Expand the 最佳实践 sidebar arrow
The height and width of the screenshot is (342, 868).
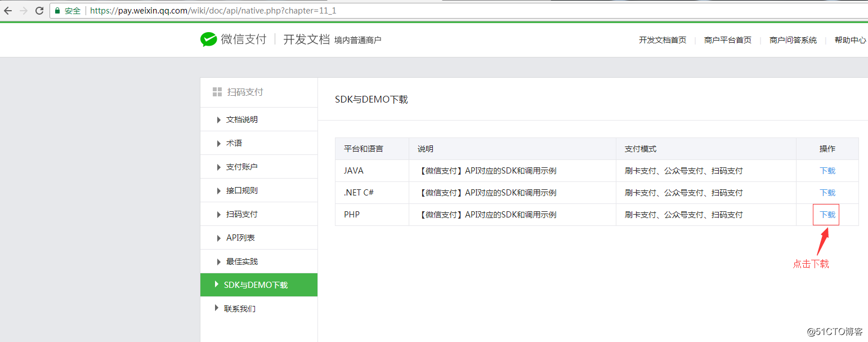click(x=218, y=261)
